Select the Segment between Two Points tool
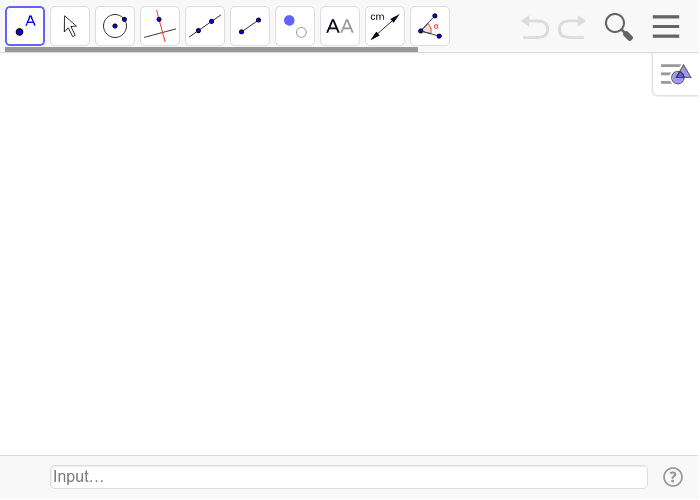This screenshot has width=700, height=500. pos(250,26)
